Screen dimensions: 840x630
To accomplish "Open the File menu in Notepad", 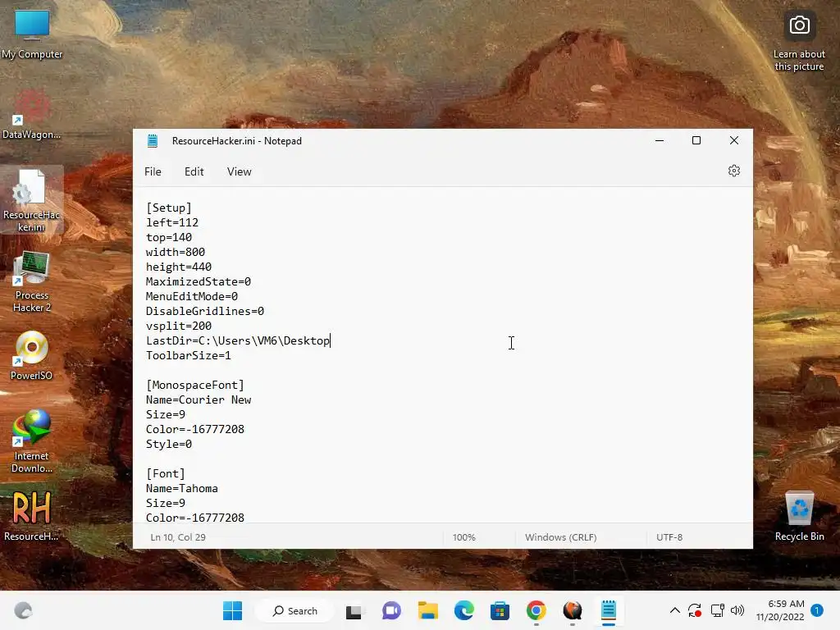I will click(153, 171).
